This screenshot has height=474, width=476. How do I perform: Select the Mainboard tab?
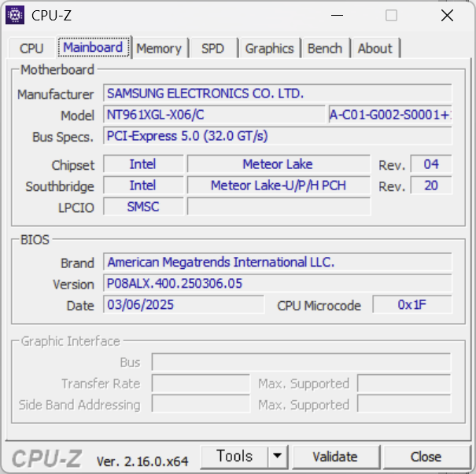(93, 47)
